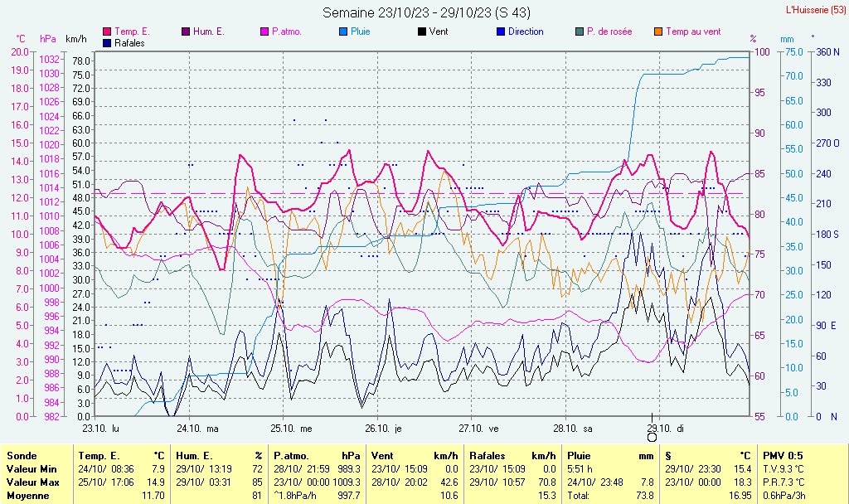Click the rain 'Total:' label
Screen dimensions: 849x504
click(x=579, y=496)
